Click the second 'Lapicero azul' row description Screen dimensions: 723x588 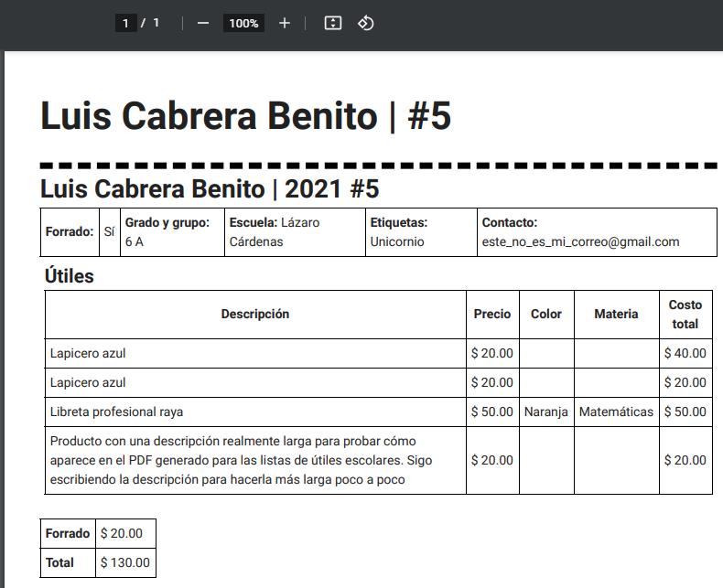pos(88,382)
